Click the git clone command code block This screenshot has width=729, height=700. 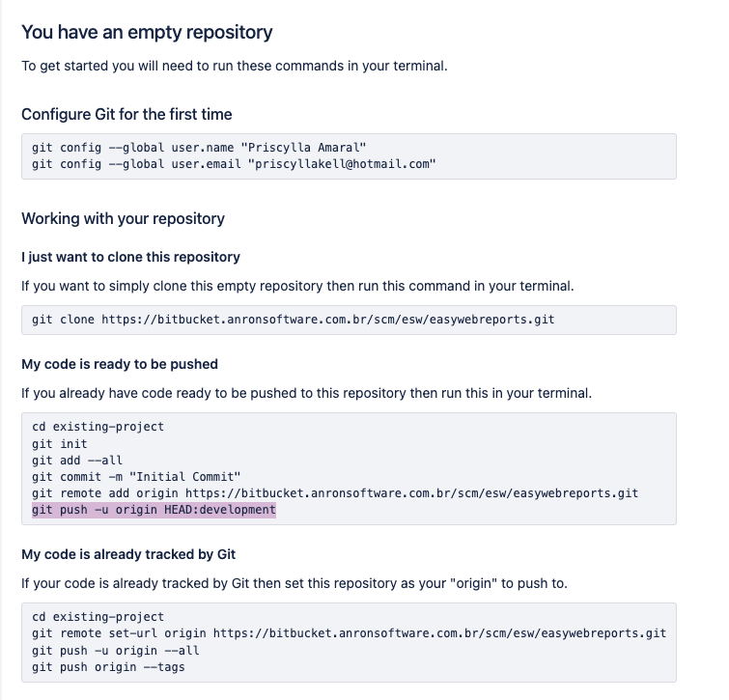click(293, 319)
